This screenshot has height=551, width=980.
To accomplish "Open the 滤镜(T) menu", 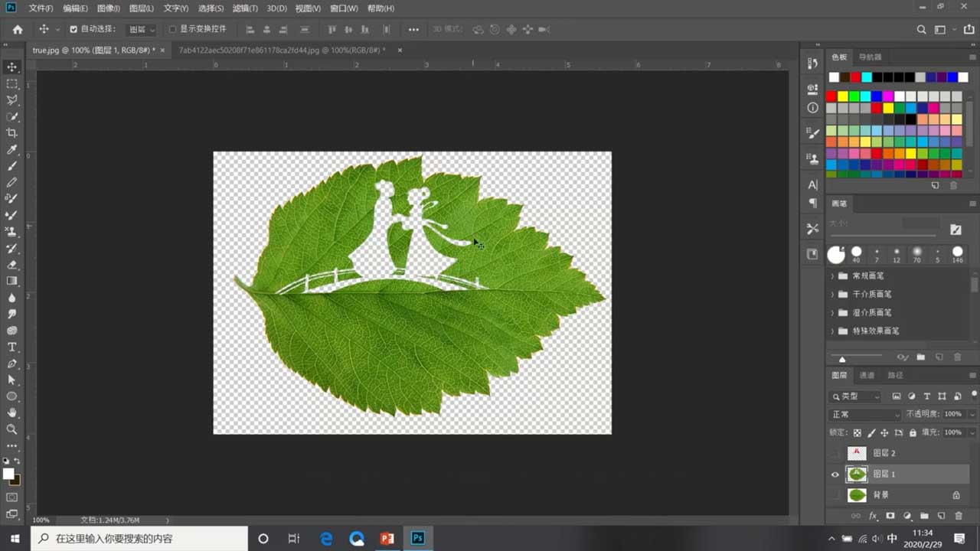I will (245, 8).
